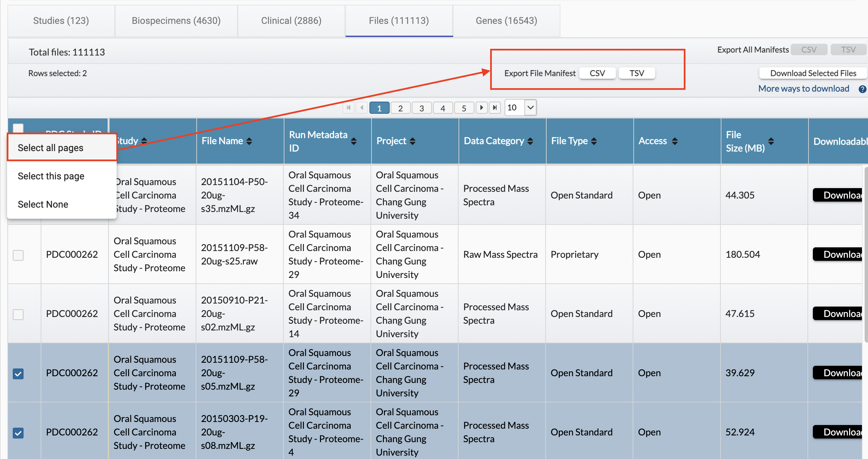Sort by Data Category column arrows
868x459 pixels.
pyautogui.click(x=530, y=141)
